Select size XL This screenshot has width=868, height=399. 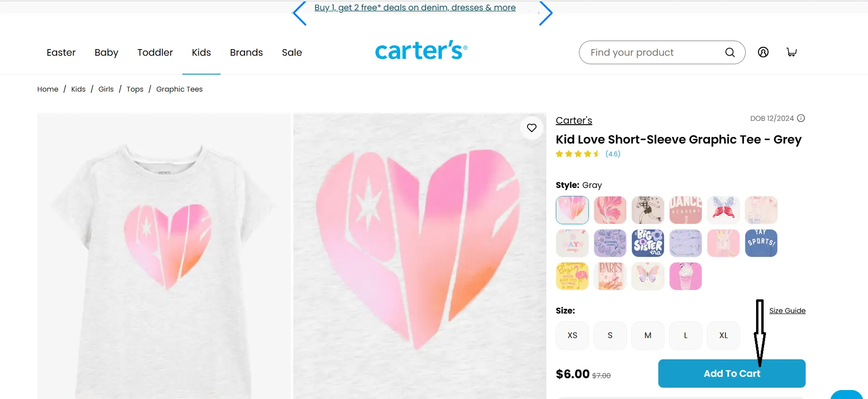[x=723, y=335]
